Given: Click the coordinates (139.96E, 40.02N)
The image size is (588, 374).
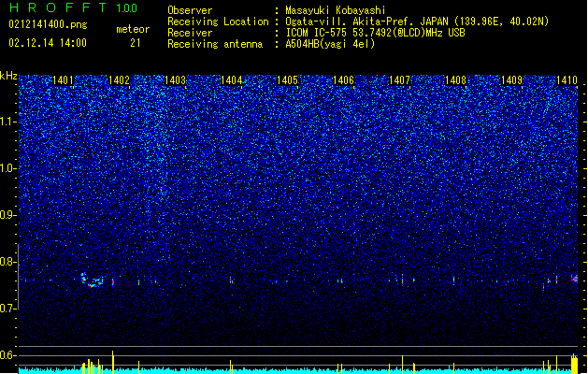Looking at the screenshot, I should [501, 22].
